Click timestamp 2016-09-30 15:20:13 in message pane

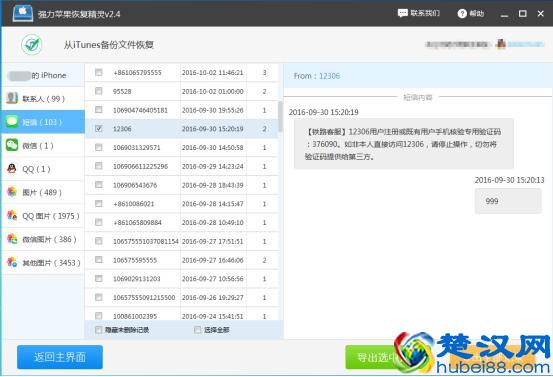[509, 180]
